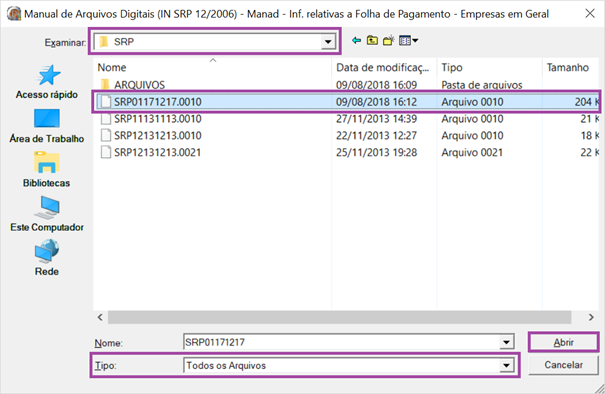The image size is (605, 394).
Task: Click date 09/08/2018 16:09
Action: (x=376, y=85)
